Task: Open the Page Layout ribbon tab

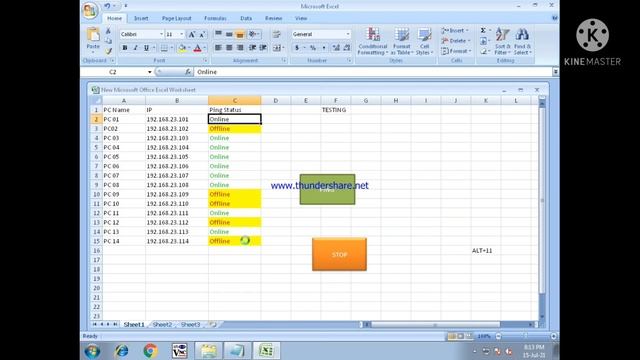Action: click(x=176, y=18)
